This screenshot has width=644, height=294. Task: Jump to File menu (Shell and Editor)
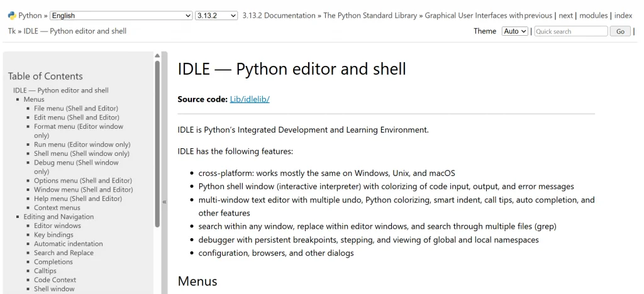[x=76, y=108]
